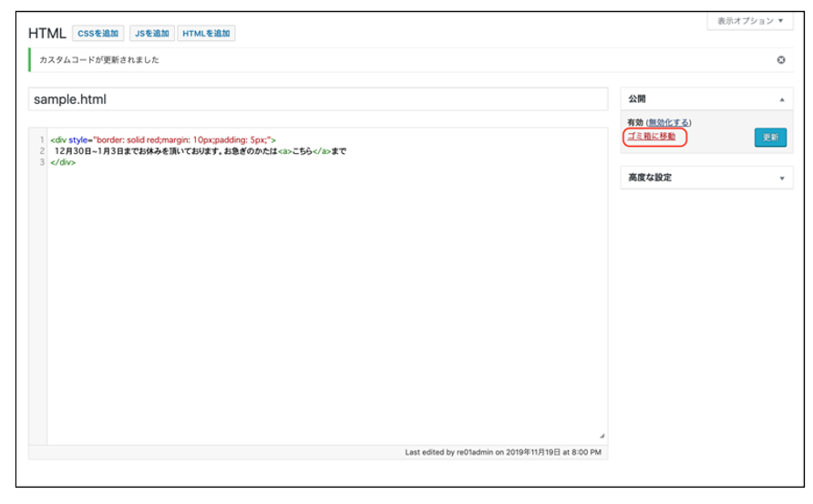Viewport: 813px width, 504px height.
Task: Click the ゴミ箱に移動 link
Action: 653,137
